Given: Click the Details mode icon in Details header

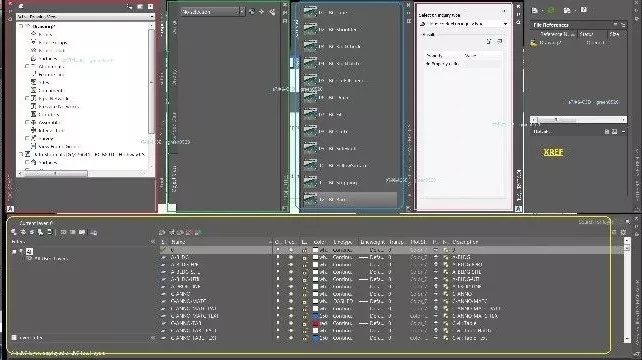Looking at the screenshot, I should [x=607, y=131].
